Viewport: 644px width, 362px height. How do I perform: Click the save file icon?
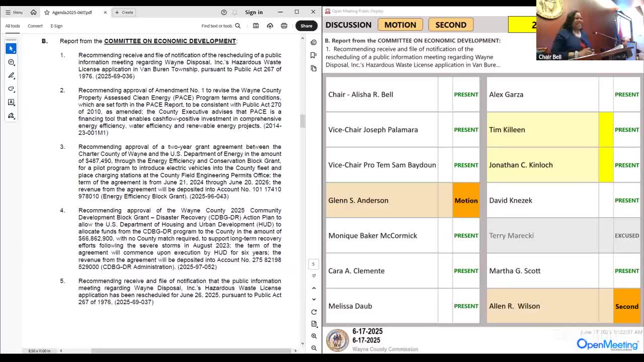coord(256,26)
